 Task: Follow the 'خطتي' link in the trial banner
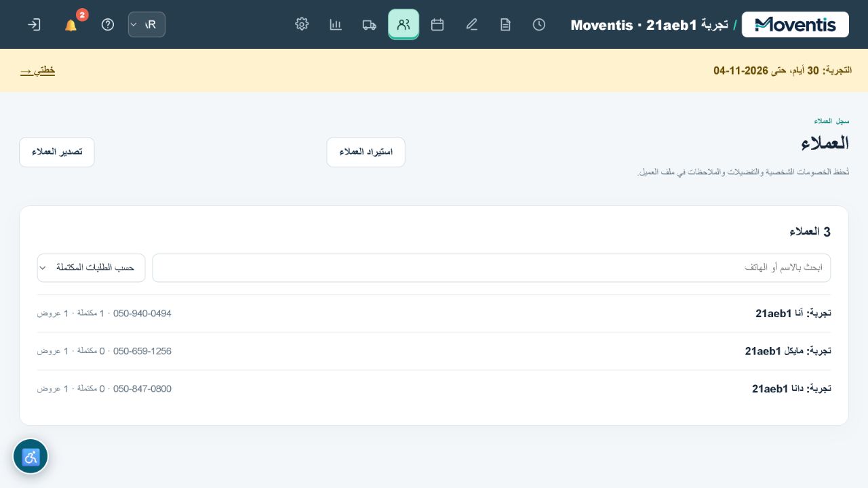point(38,70)
